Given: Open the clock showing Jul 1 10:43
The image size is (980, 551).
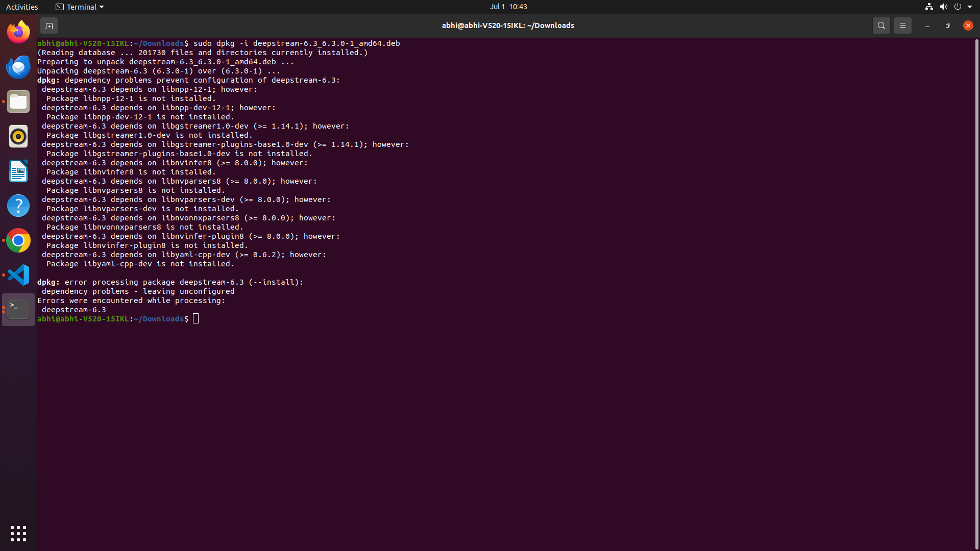Looking at the screenshot, I should pyautogui.click(x=508, y=7).
